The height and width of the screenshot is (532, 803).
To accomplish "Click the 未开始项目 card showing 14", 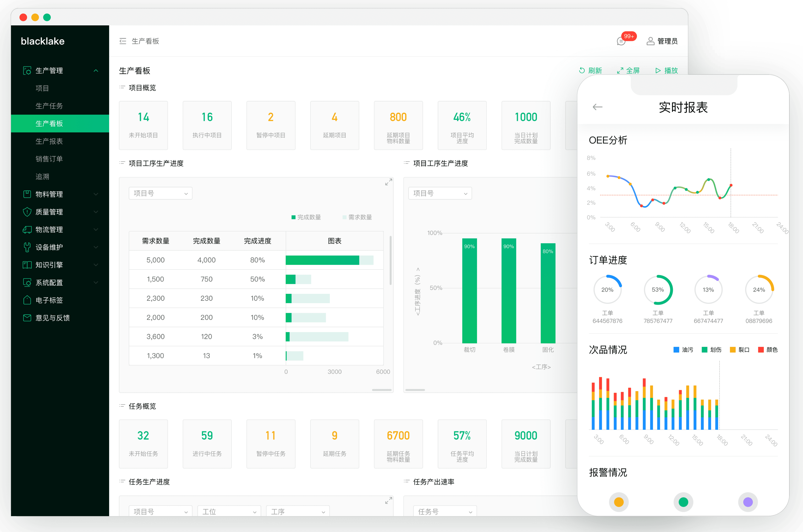I will point(143,125).
